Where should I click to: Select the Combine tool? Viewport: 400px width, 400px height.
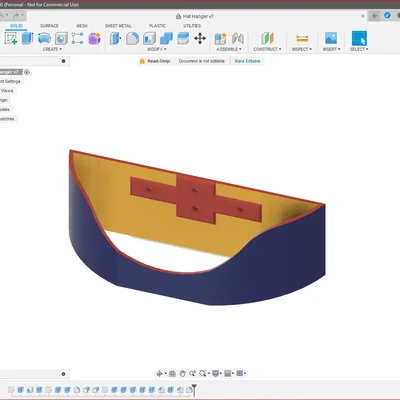(166, 38)
